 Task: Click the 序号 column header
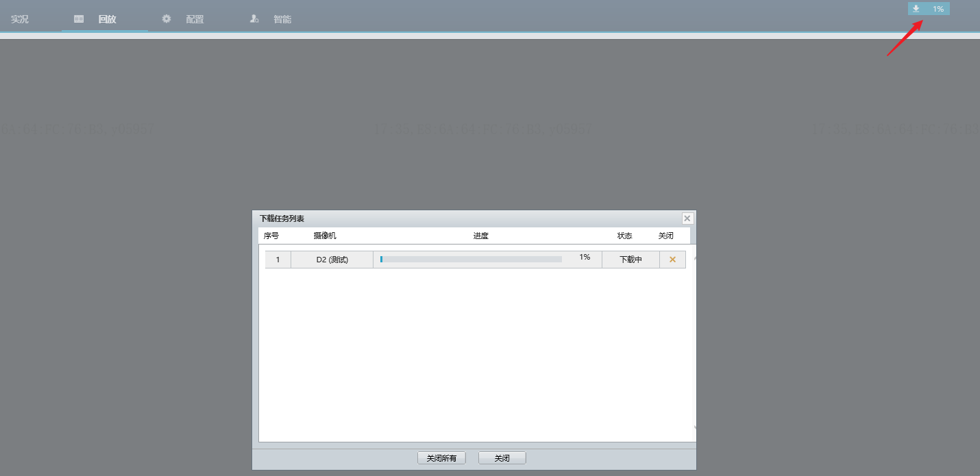tap(271, 236)
